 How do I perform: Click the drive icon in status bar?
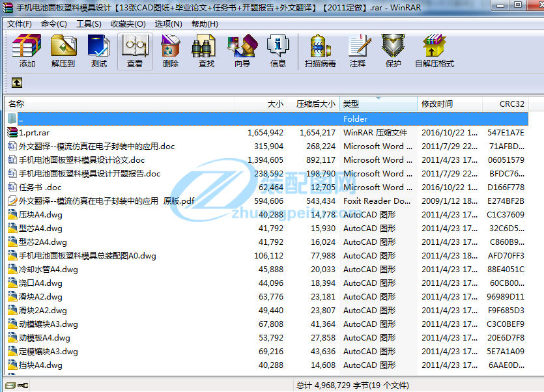coord(10,385)
